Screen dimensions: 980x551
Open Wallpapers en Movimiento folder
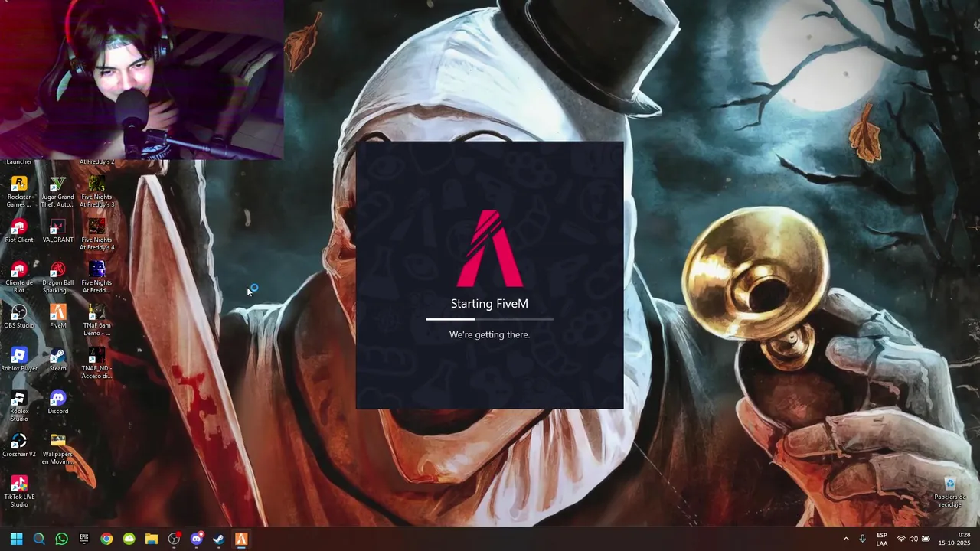pyautogui.click(x=57, y=449)
